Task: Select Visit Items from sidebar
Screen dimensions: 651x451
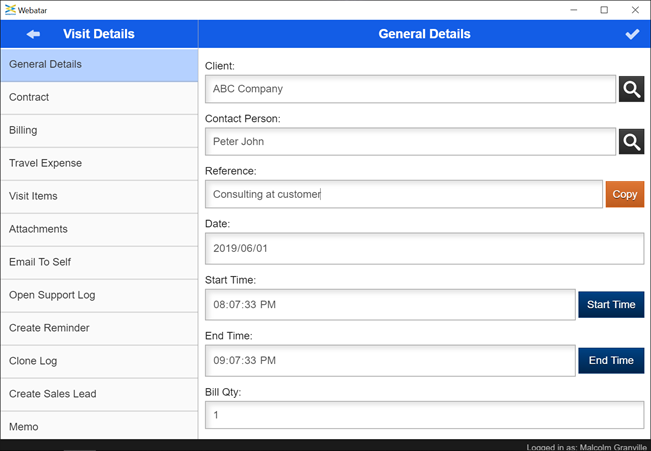Action: click(x=99, y=197)
